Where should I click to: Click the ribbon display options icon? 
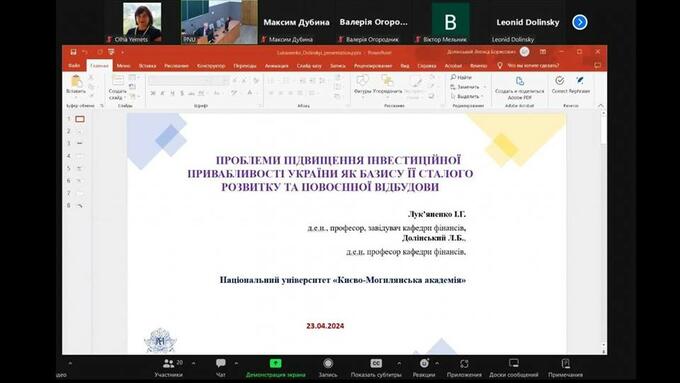pyautogui.click(x=543, y=52)
